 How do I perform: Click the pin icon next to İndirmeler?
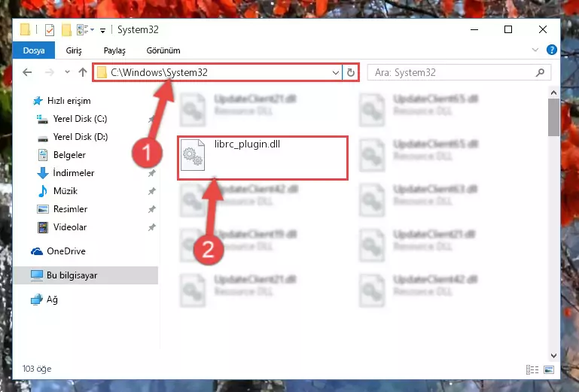point(151,173)
